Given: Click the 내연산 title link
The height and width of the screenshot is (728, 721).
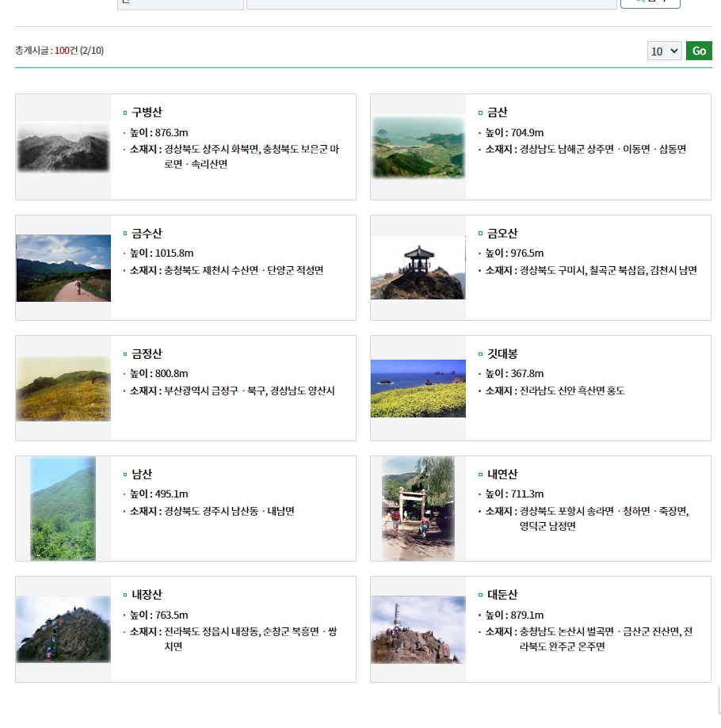Looking at the screenshot, I should pos(502,474).
